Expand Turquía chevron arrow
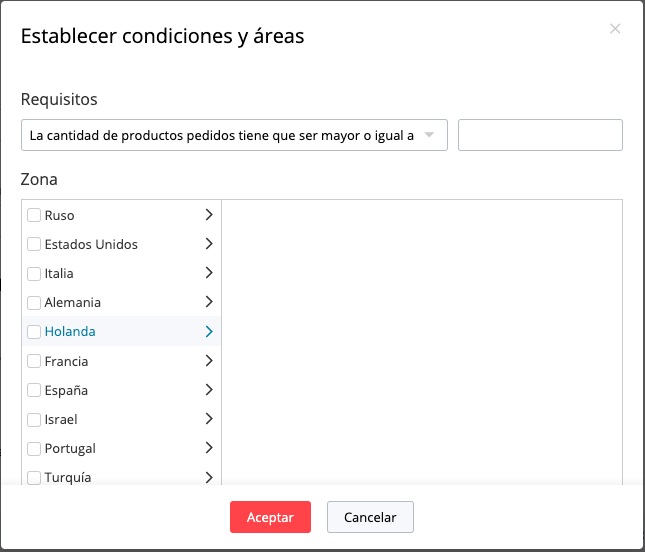 pyautogui.click(x=209, y=477)
